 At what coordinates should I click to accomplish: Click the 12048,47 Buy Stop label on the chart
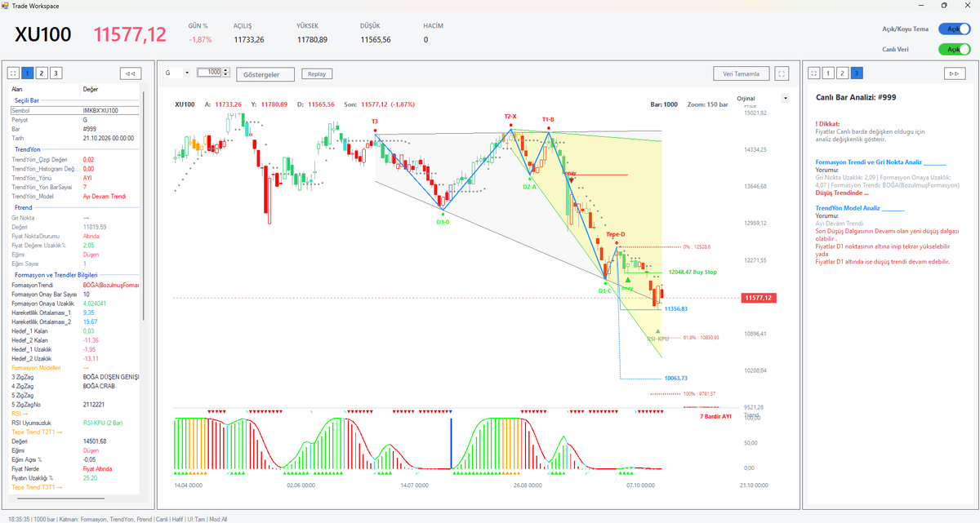click(x=692, y=272)
